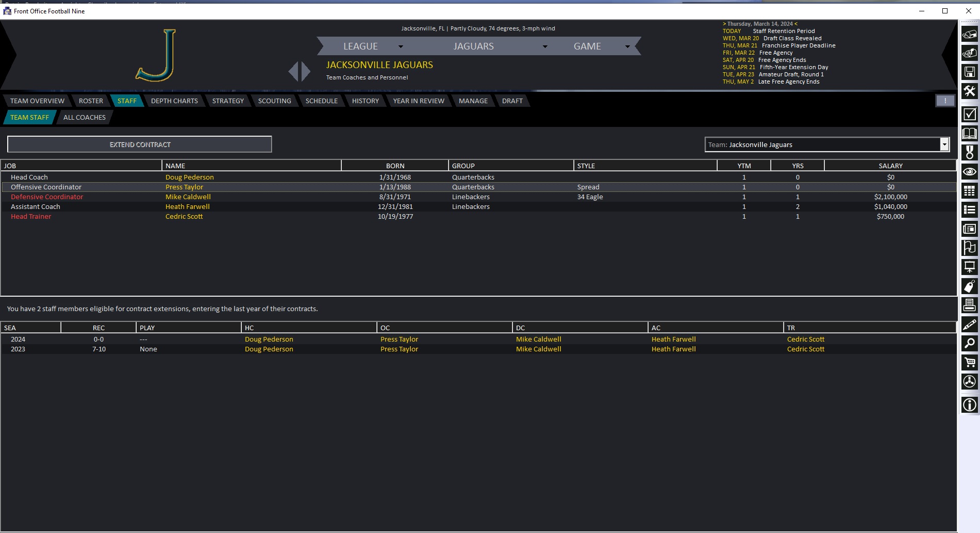Click the eye icon in sidebar
Image resolution: width=980 pixels, height=533 pixels.
click(969, 171)
